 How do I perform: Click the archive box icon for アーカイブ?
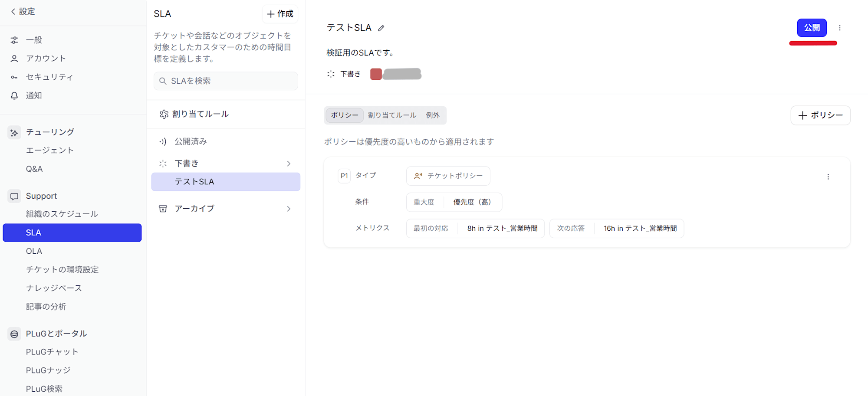tap(163, 208)
